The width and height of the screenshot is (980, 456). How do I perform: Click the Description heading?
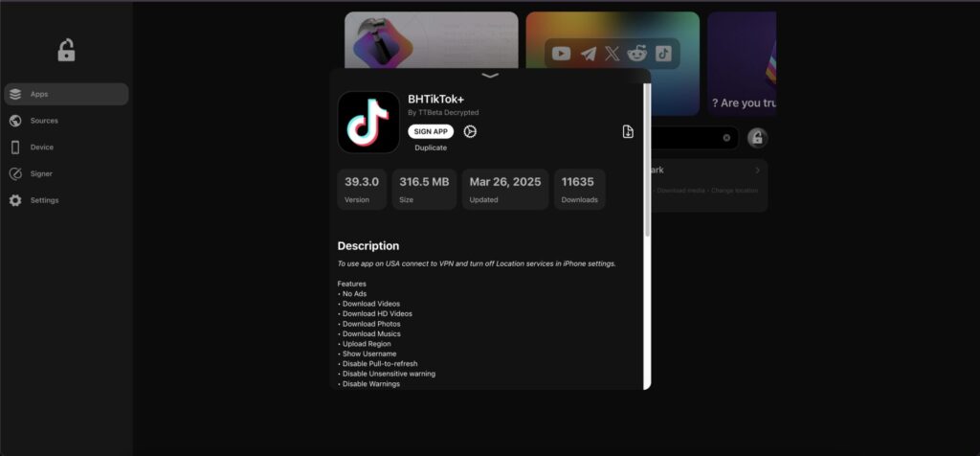point(368,246)
